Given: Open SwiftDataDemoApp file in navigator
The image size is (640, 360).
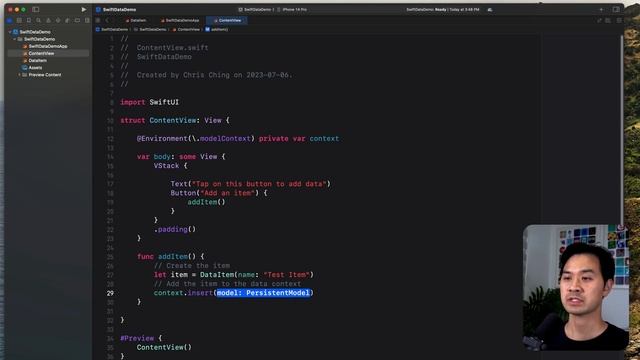Looking at the screenshot, I should click(x=48, y=46).
